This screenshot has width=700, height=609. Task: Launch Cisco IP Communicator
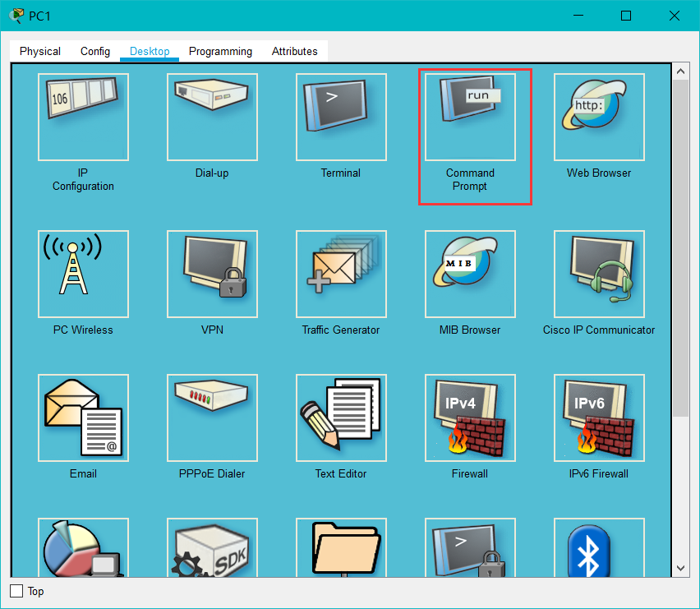coord(599,275)
